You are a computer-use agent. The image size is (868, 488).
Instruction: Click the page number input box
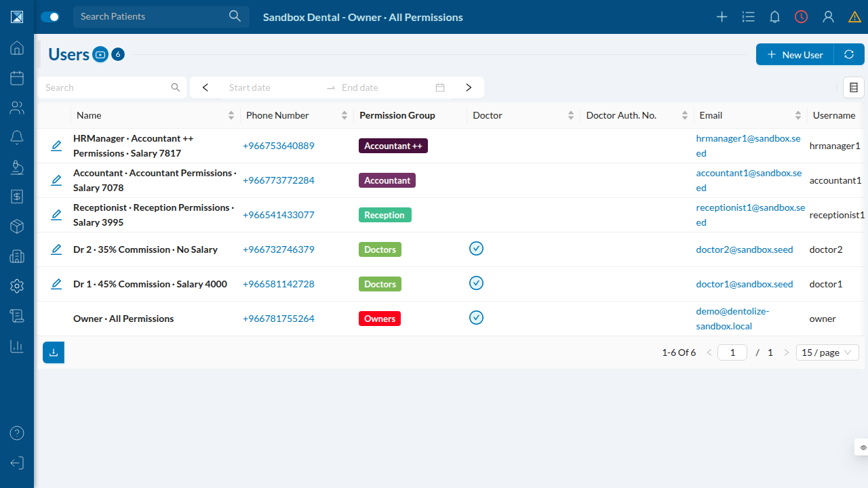click(x=732, y=352)
